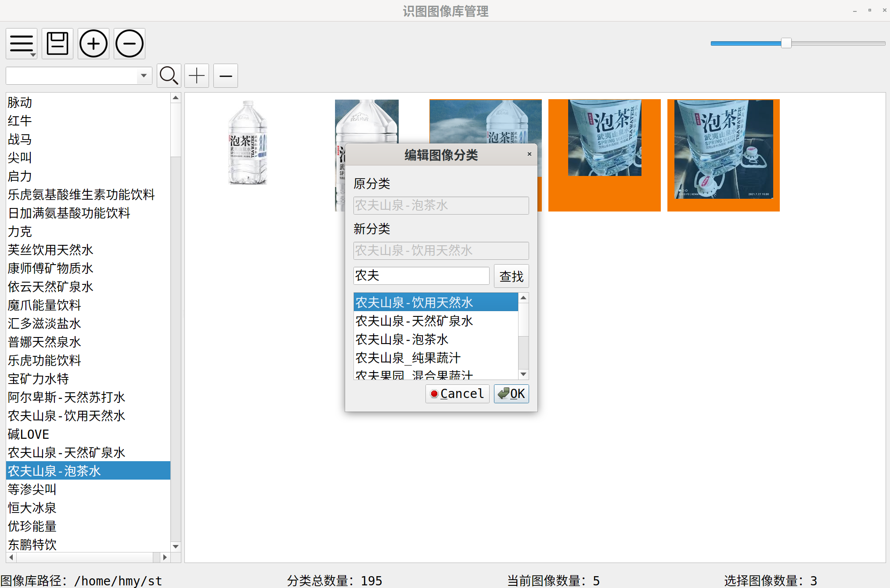Image resolution: width=890 pixels, height=588 pixels.
Task: Click the category search text field
Action: 72,75
